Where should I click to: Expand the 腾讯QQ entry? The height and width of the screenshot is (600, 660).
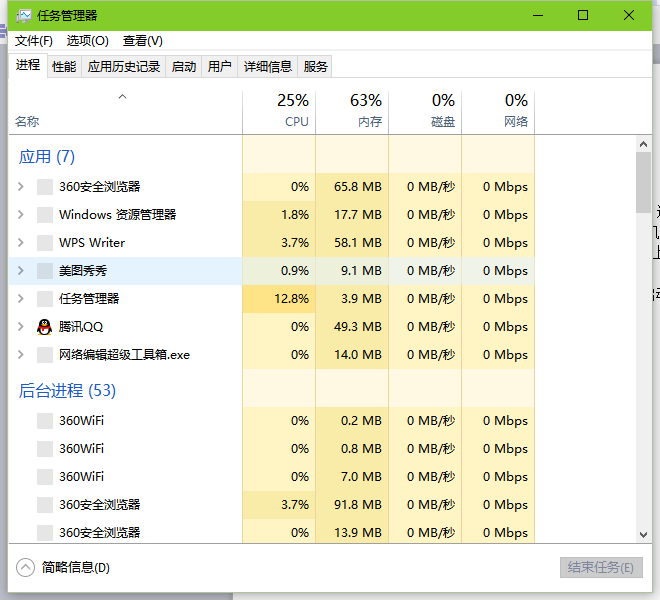point(21,327)
